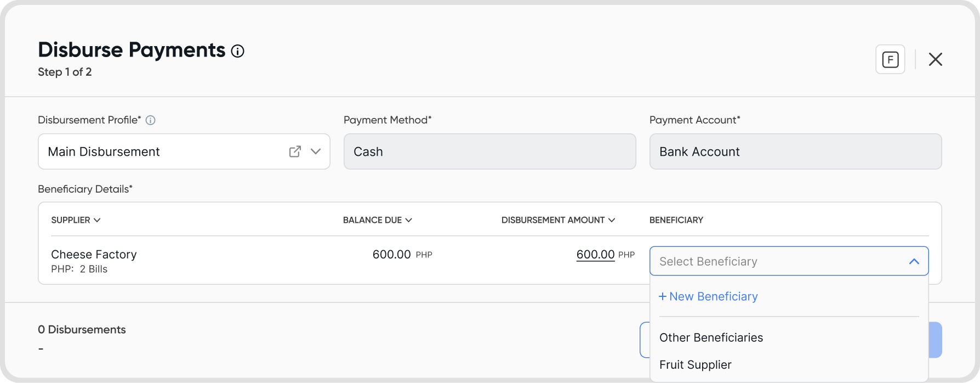Edit the 600.00 disbursement amount
Screen dimensions: 980x383
tap(595, 255)
